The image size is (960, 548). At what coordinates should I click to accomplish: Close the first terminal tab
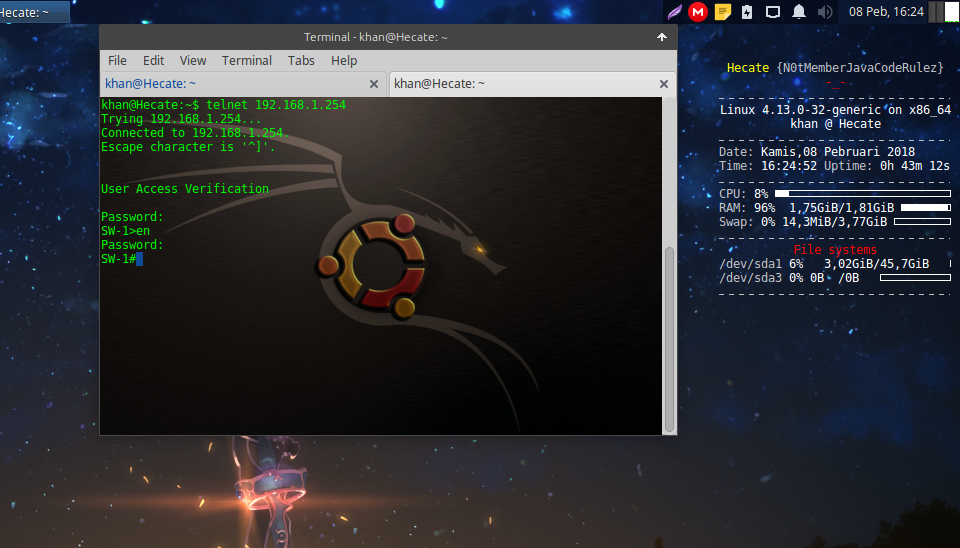pyautogui.click(x=374, y=84)
